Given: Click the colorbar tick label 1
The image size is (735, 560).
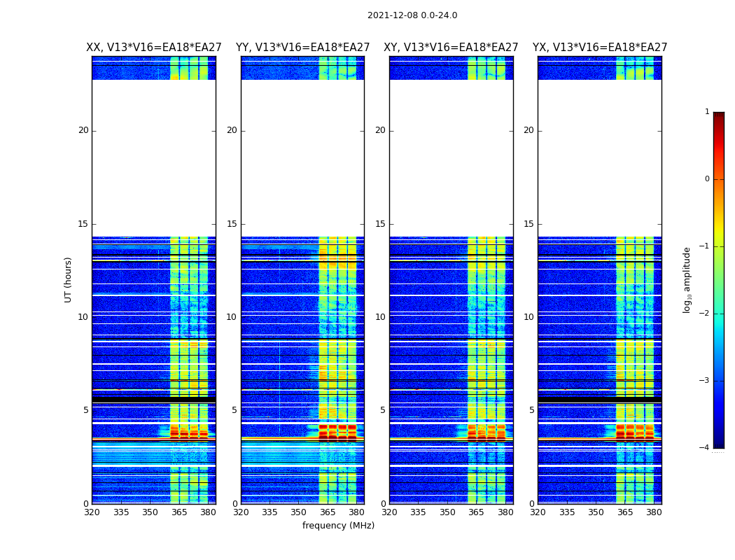Looking at the screenshot, I should pyautogui.click(x=707, y=112).
